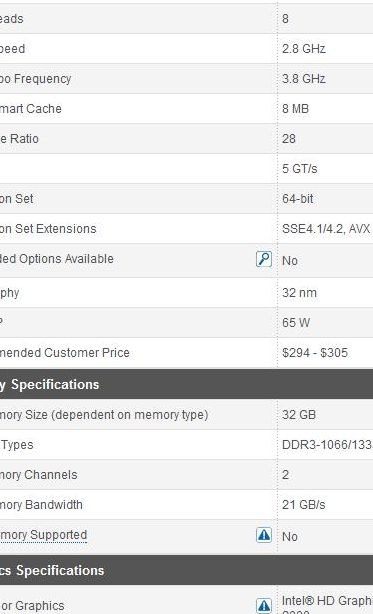Select the Smart Cache row label
The width and height of the screenshot is (373, 614).
click(31, 108)
